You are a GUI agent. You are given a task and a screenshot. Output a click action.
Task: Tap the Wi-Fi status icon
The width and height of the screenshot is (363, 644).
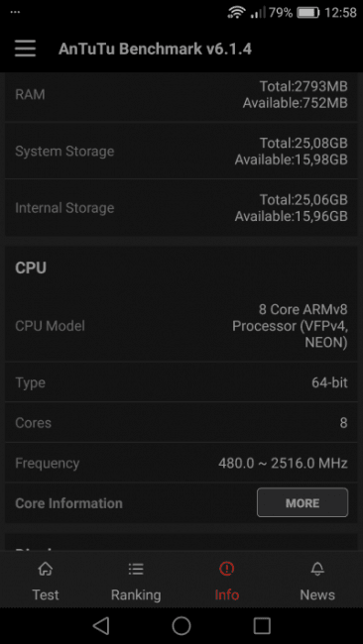(236, 13)
